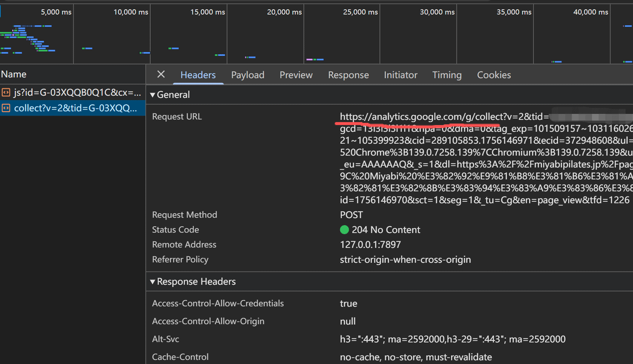Open the Payload tab

coord(248,75)
